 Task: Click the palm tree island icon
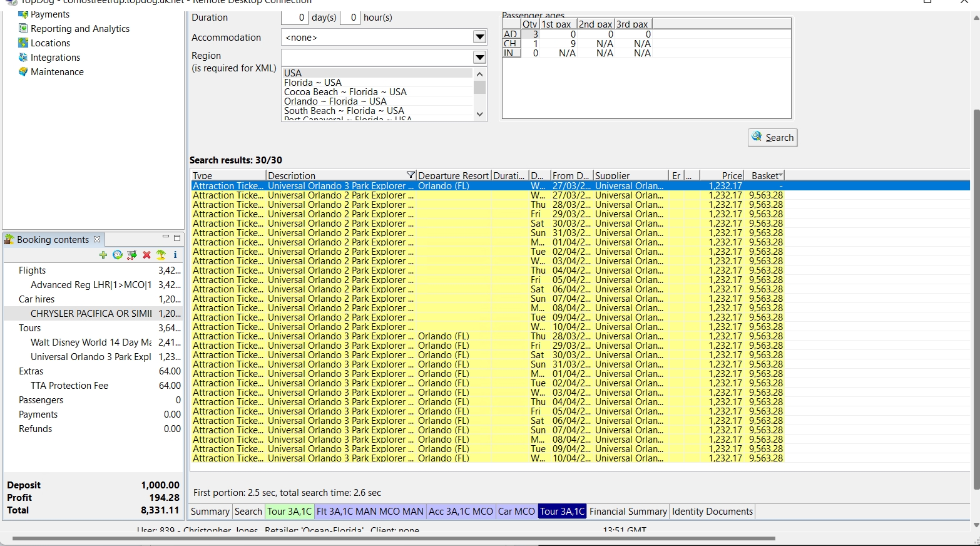pos(161,255)
